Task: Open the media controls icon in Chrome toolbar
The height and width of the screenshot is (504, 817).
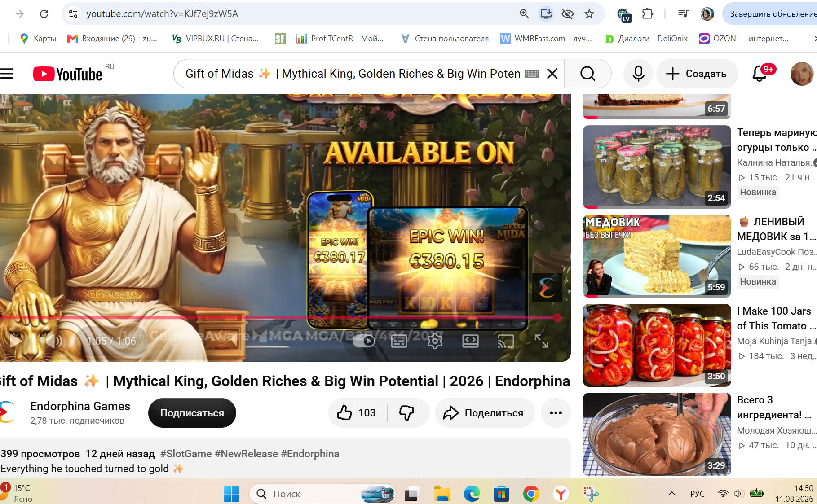Action: [683, 14]
